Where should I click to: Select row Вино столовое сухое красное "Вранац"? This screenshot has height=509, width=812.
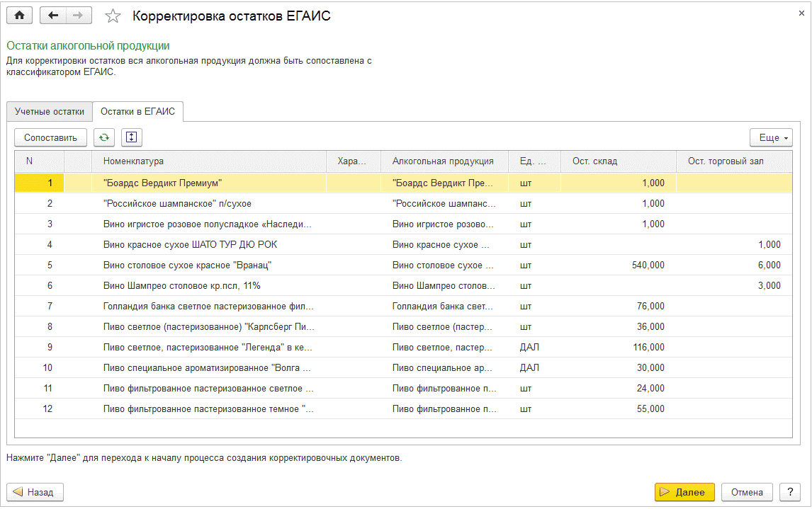pyautogui.click(x=188, y=265)
